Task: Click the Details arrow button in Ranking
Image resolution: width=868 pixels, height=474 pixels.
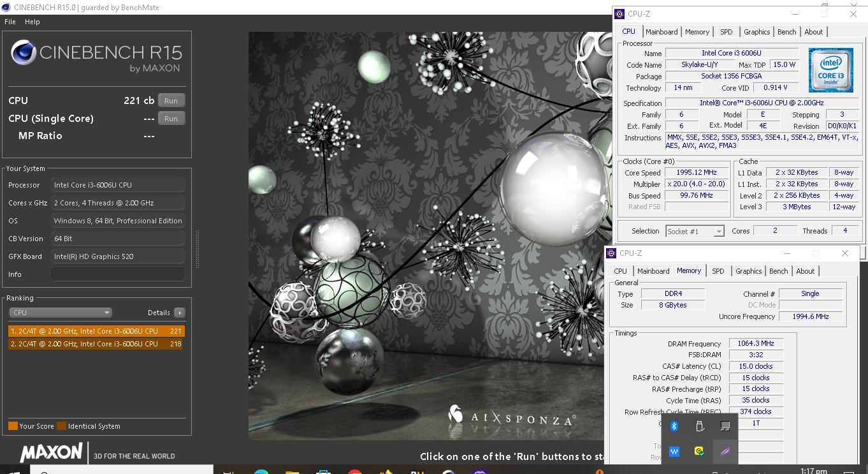Action: (180, 313)
